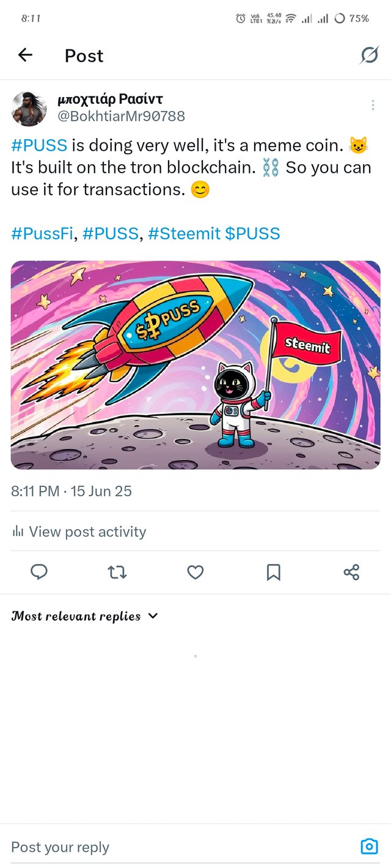The image size is (391, 868).
Task: Tap the Post your reply input field
Action: pos(122,847)
